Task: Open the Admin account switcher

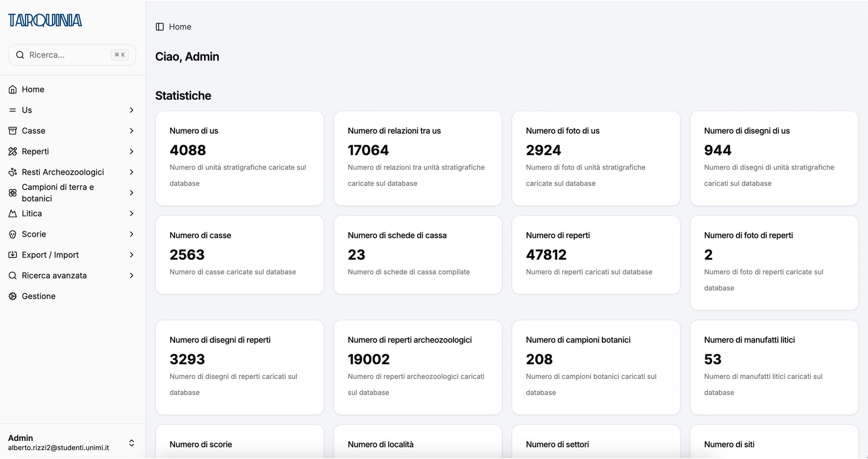Action: point(131,443)
